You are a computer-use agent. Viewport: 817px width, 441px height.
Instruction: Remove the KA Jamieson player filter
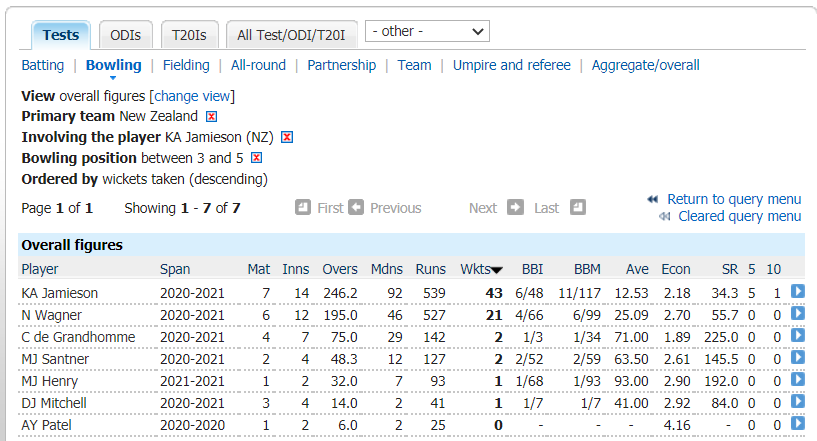point(287,137)
